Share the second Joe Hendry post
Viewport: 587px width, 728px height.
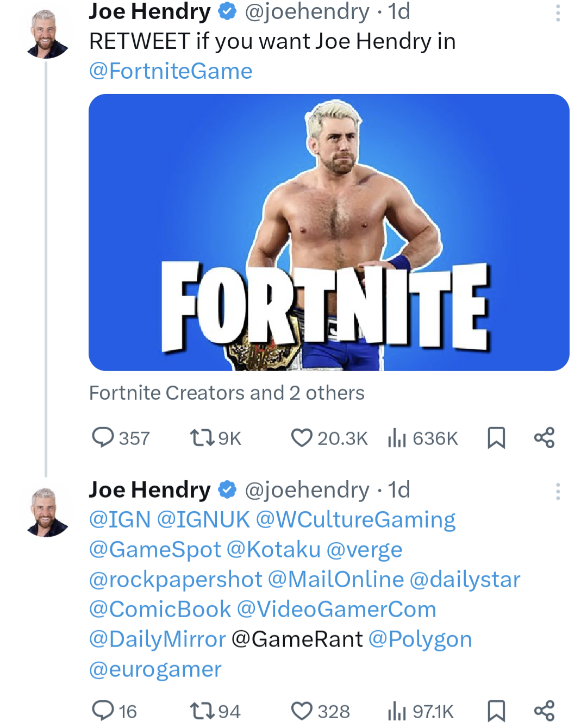coord(544,711)
